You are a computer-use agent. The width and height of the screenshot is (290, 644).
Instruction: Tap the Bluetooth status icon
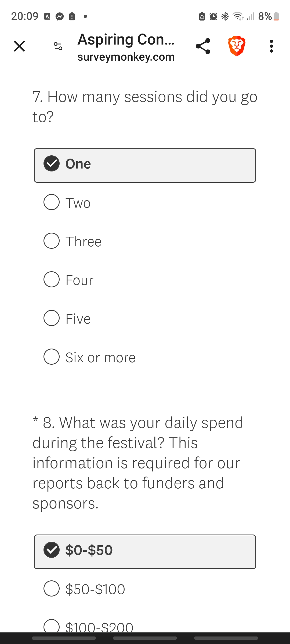pyautogui.click(x=225, y=16)
